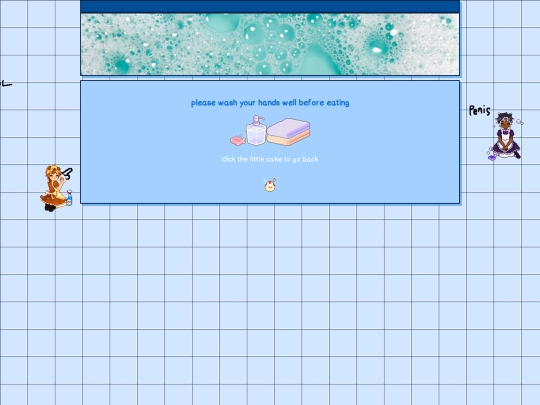This screenshot has height=405, width=540.
Task: Click the purple-dressed maid character sprite
Action: (x=505, y=136)
